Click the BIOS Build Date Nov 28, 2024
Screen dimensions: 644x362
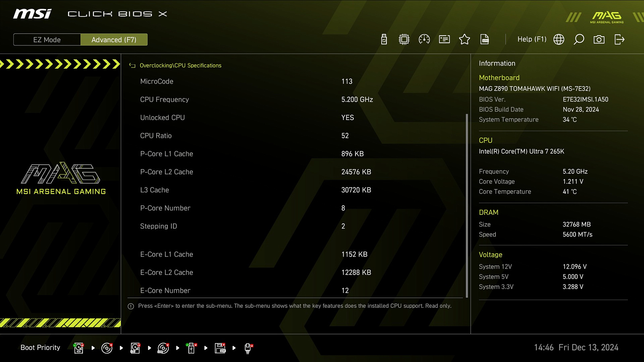(x=581, y=109)
